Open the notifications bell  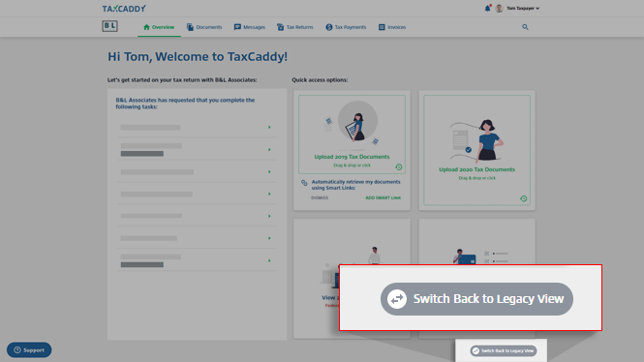coord(487,8)
